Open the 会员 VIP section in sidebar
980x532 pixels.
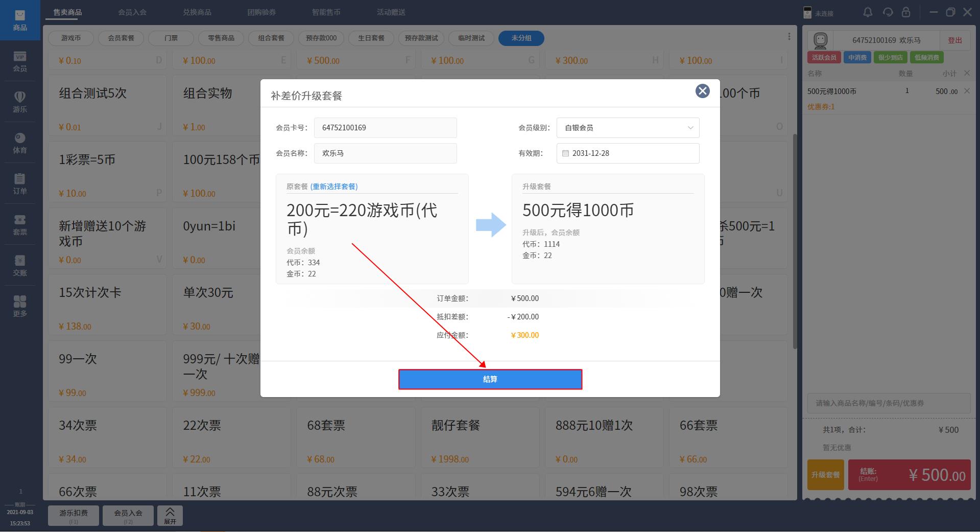point(20,61)
